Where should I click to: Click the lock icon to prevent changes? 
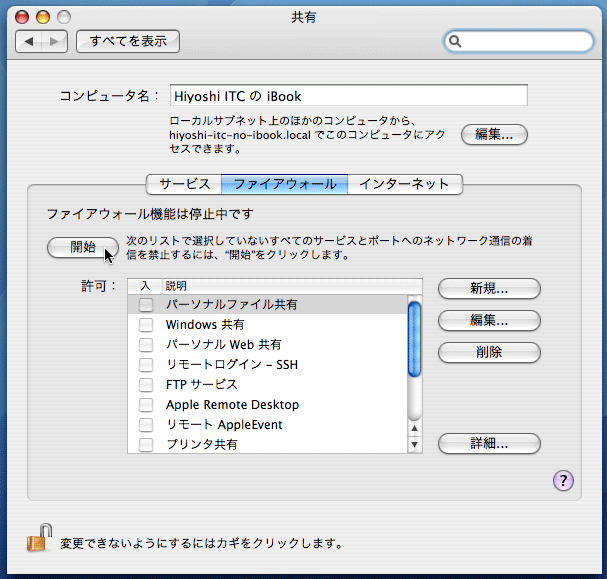point(37,540)
